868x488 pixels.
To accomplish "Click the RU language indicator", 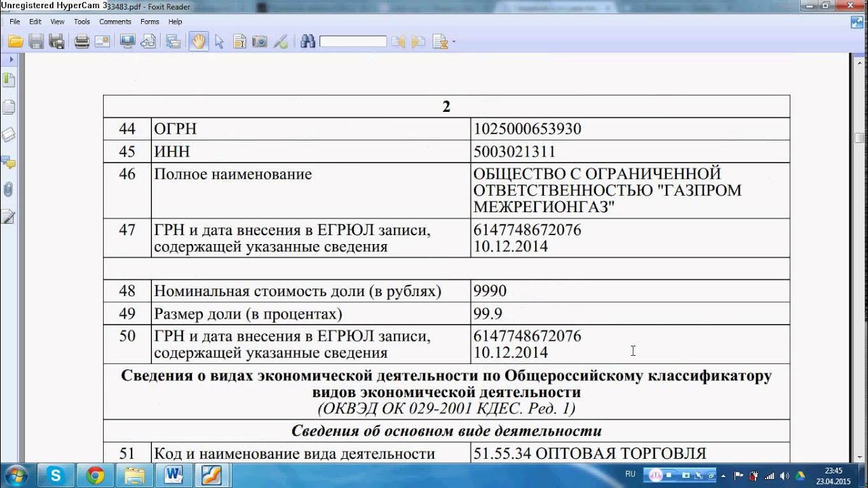I will (x=630, y=474).
